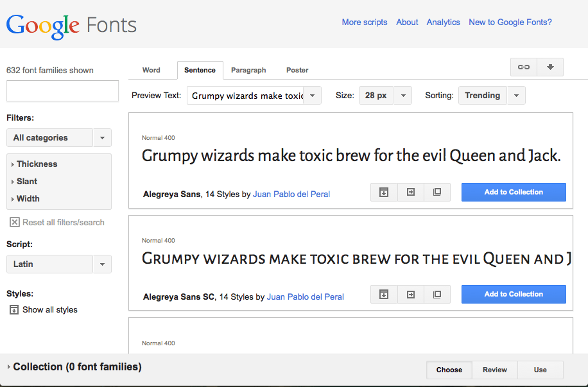588x387 pixels.
Task: Open the Sorting Trending dropdown
Action: [x=492, y=95]
